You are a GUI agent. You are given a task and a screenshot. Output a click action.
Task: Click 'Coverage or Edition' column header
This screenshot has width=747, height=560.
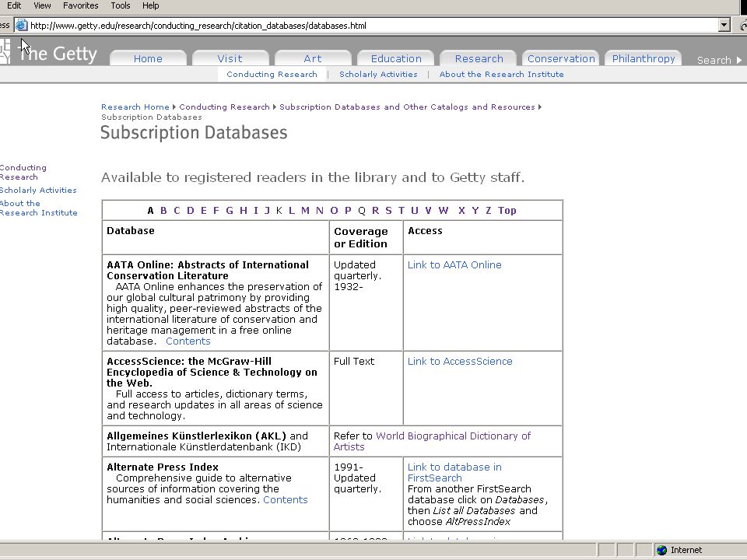(x=360, y=237)
